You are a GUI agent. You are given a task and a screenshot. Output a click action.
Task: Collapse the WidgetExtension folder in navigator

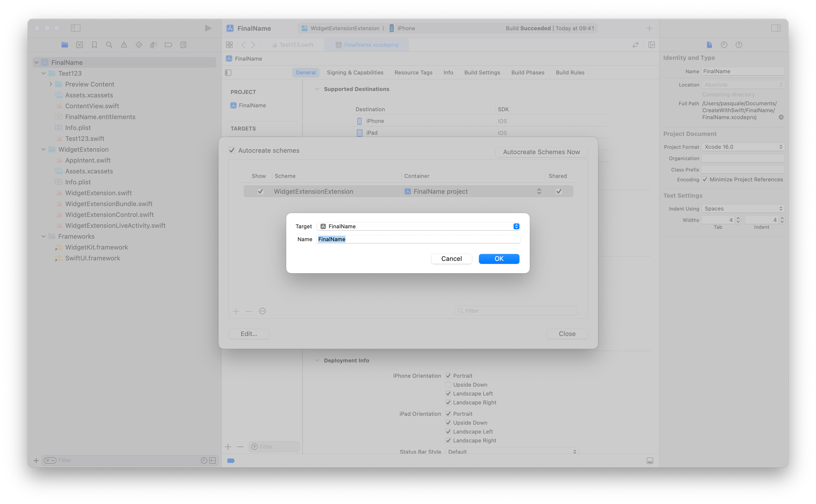click(44, 150)
